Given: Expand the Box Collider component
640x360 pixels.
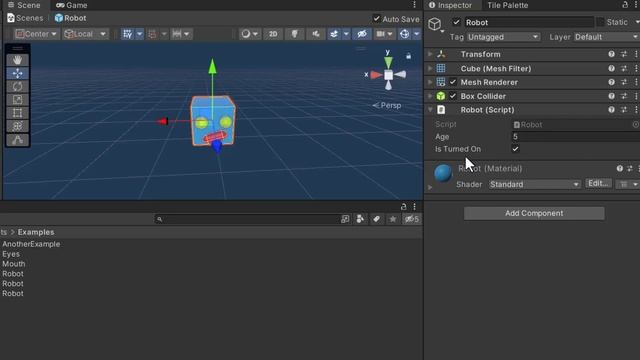Looking at the screenshot, I should pos(430,96).
